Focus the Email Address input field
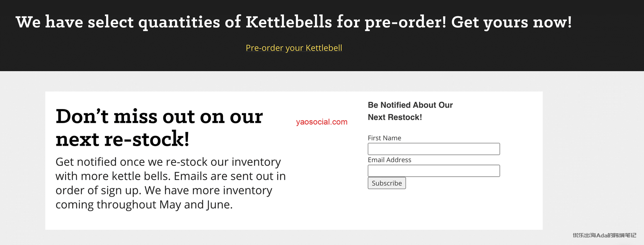Viewport: 644px width, 245px height. [x=433, y=171]
